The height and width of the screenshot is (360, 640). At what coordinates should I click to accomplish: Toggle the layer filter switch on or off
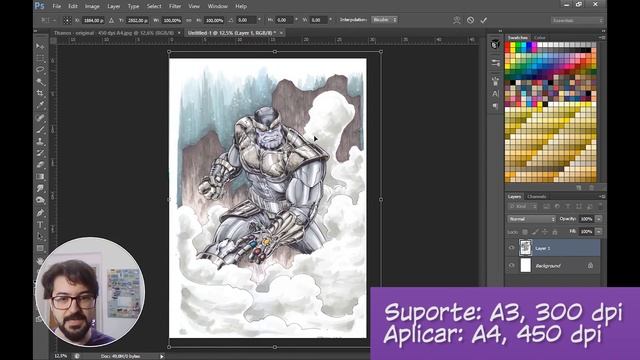[x=600, y=207]
